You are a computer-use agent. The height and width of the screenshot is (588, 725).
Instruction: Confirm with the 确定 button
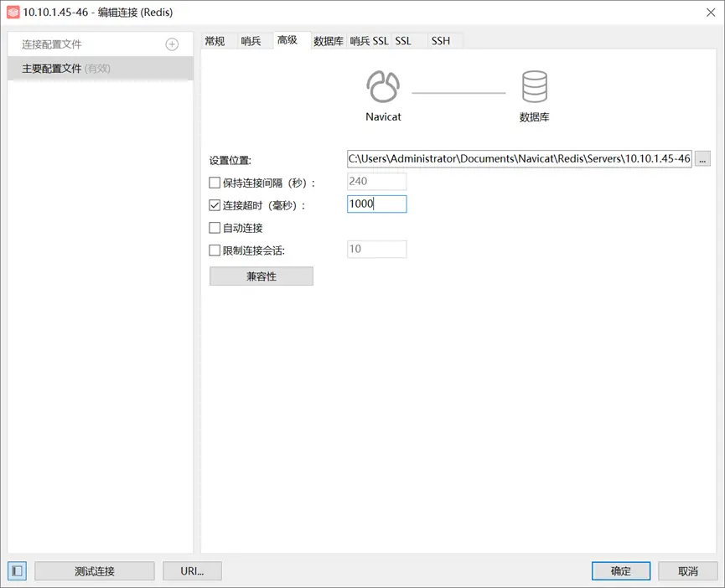[x=621, y=571]
